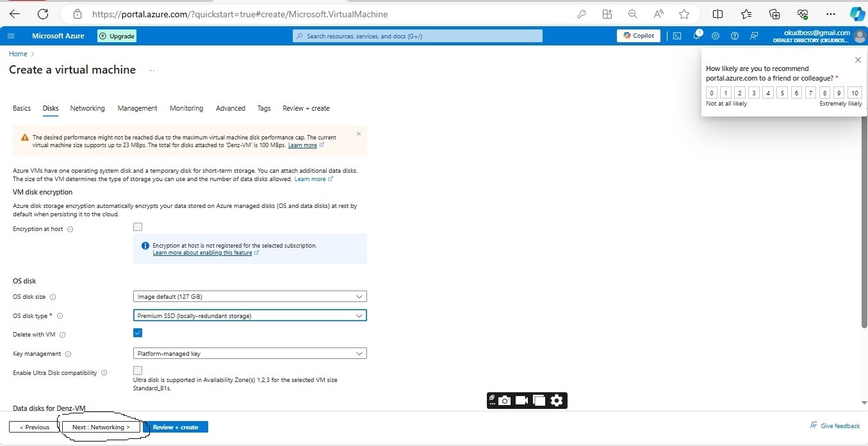This screenshot has height=446, width=868.
Task: Click the Upgrade button in the header
Action: pos(117,36)
